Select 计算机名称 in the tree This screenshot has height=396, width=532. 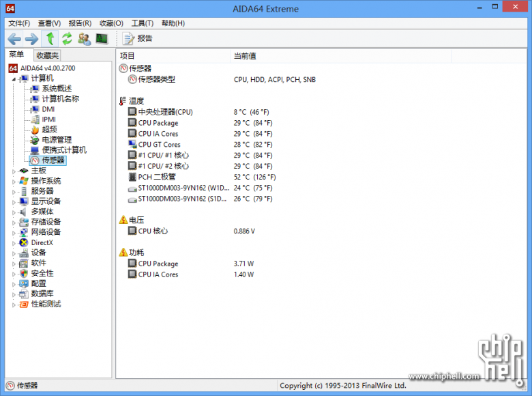click(x=61, y=99)
